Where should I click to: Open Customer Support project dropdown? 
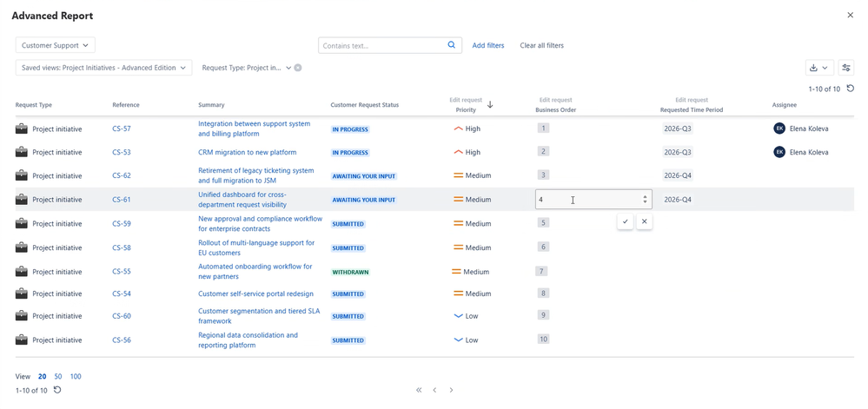[56, 45]
